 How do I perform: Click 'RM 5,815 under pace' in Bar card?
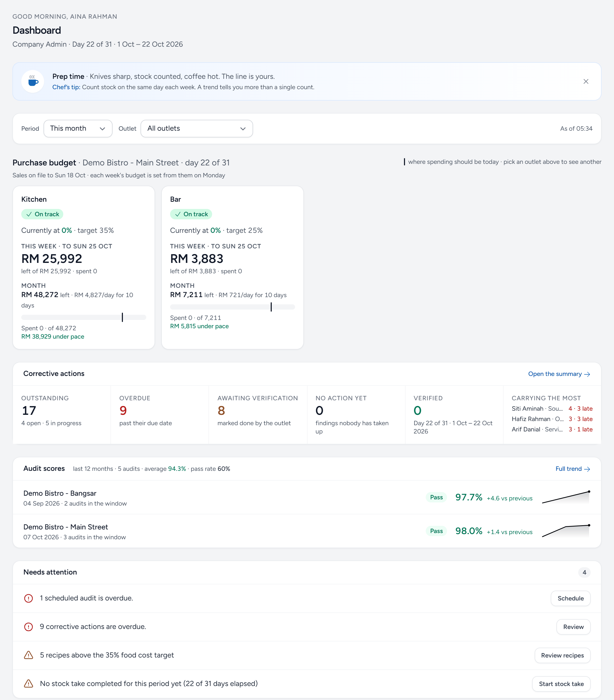coord(199,326)
